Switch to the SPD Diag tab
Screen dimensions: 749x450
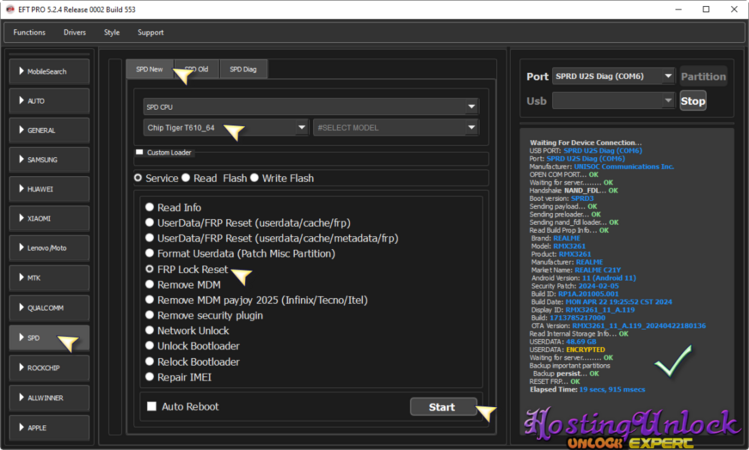click(x=243, y=69)
